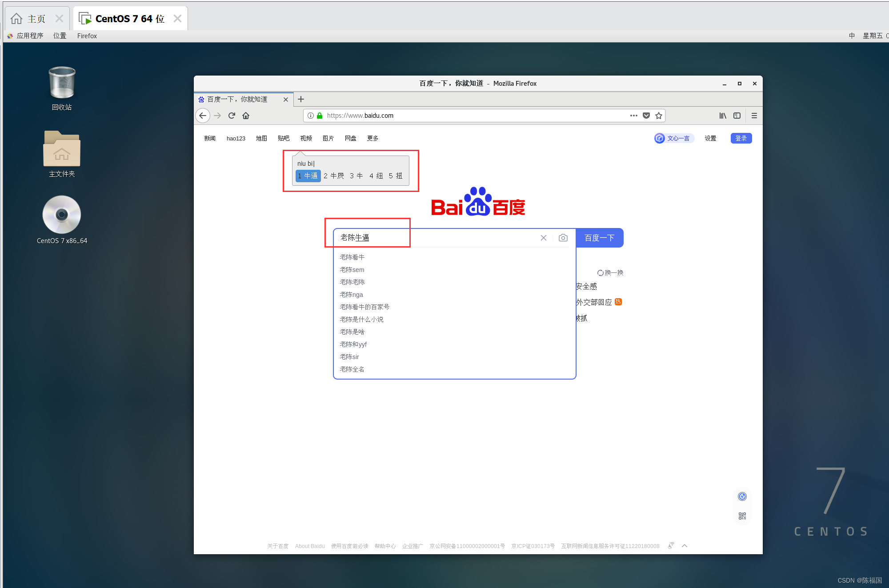Click the 百度一下 search button
Viewport: 889px width, 588px height.
599,238
